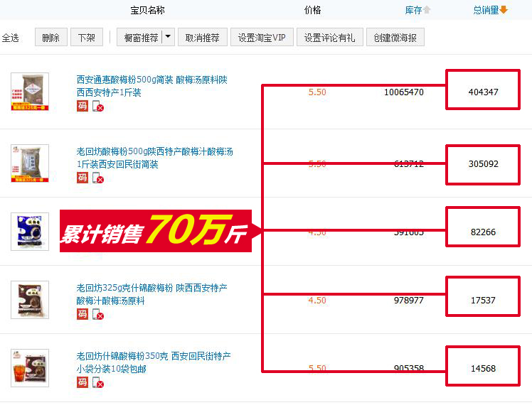Viewport: 532px width, 410px height.
Task: Click red 码 icon under 西安通惠酸梅粉 item
Action: 82,106
